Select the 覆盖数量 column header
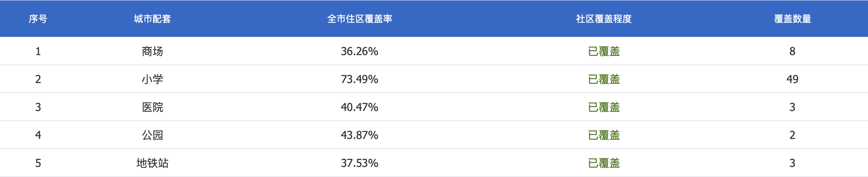868x177 pixels. (x=792, y=19)
